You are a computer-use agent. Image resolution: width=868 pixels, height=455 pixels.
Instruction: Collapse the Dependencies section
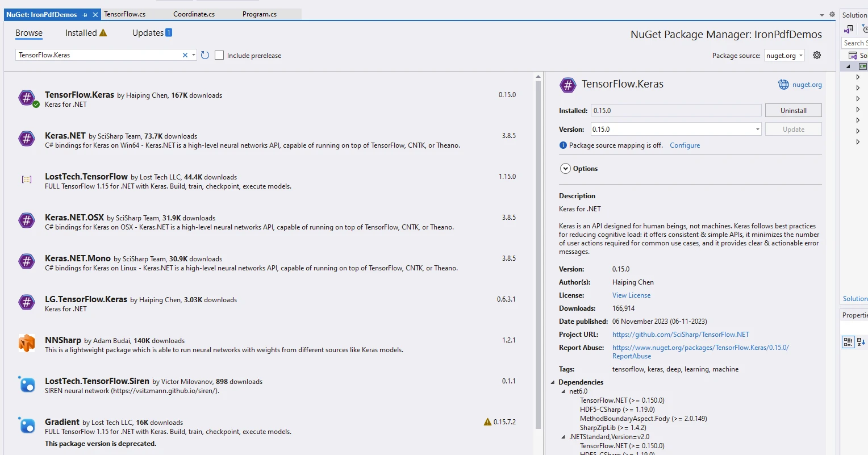pos(553,382)
